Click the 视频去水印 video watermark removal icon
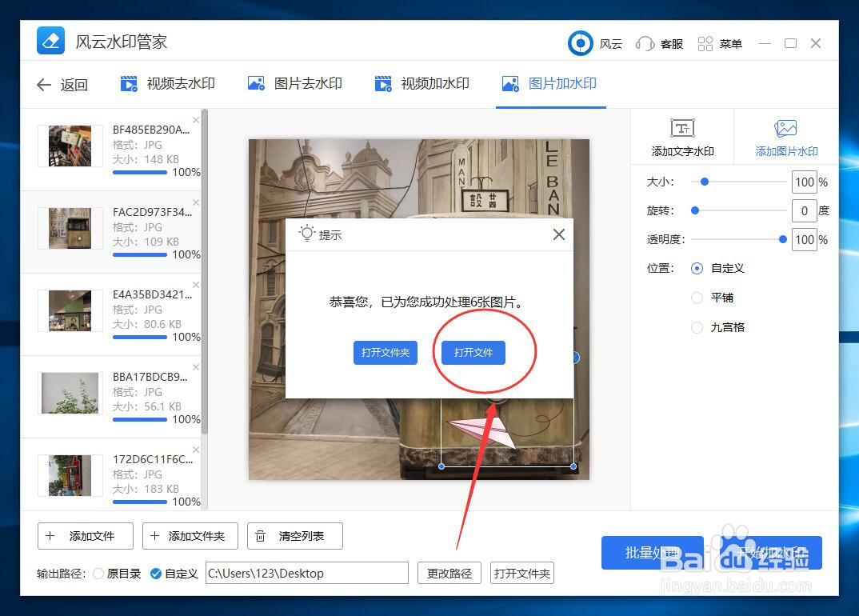Viewport: 859px width, 616px height. (128, 83)
